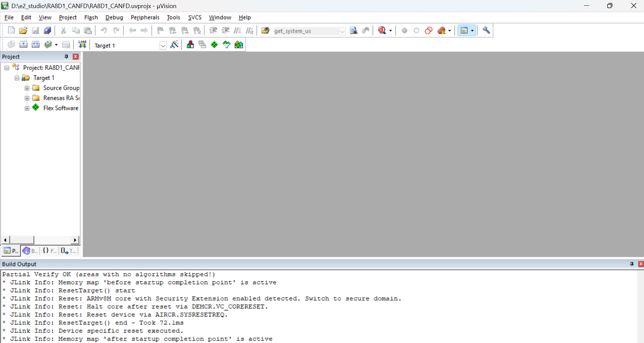Expand the Source Group folder
644x343 pixels.
[27, 88]
